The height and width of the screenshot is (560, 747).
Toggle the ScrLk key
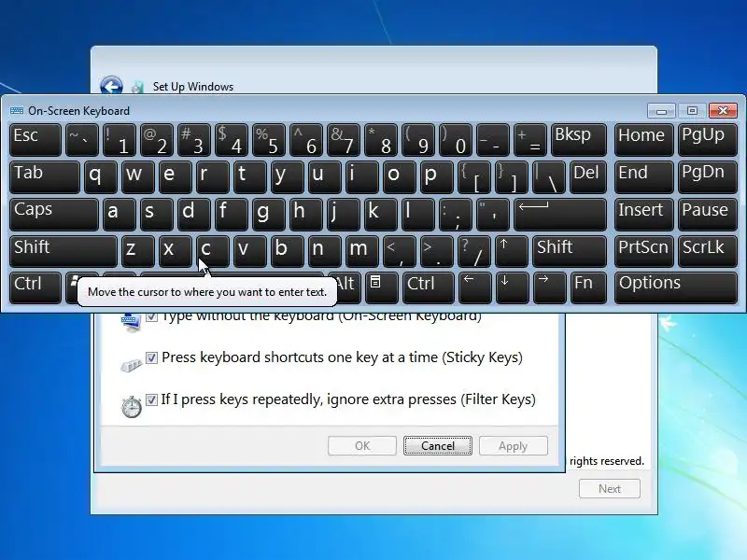(x=708, y=251)
